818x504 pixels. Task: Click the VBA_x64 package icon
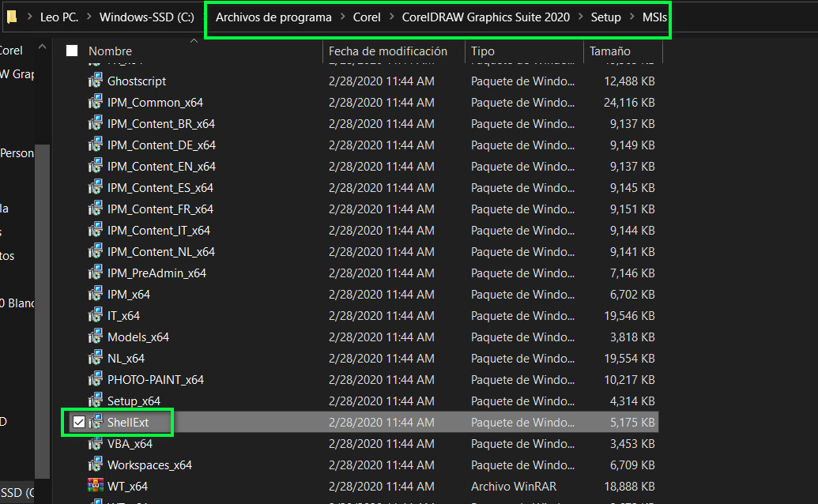[x=95, y=444]
